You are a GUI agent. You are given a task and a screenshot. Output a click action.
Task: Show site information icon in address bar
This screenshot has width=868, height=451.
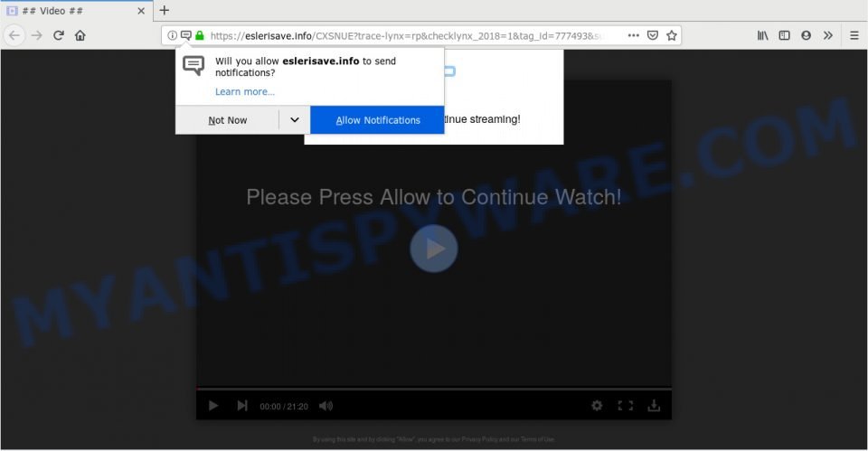coord(172,35)
